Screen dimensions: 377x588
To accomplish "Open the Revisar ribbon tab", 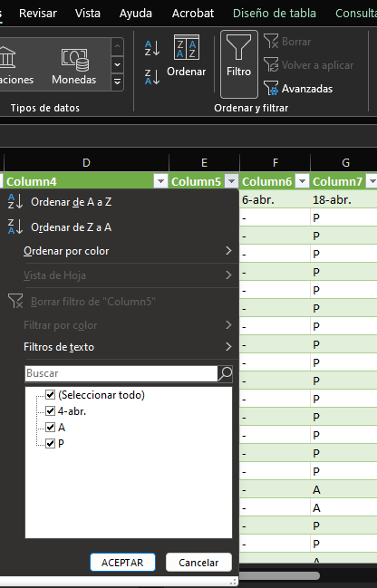I will tap(38, 13).
